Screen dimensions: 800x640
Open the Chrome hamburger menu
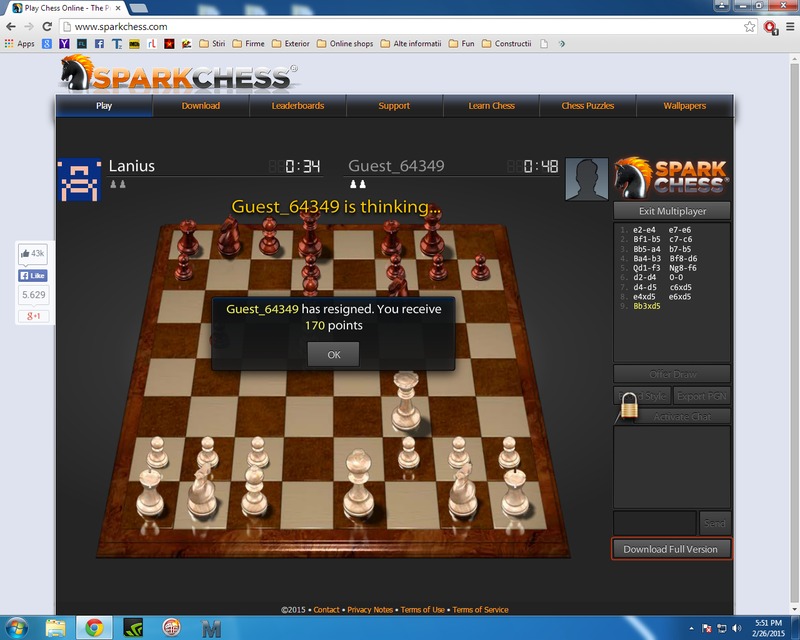coord(789,27)
